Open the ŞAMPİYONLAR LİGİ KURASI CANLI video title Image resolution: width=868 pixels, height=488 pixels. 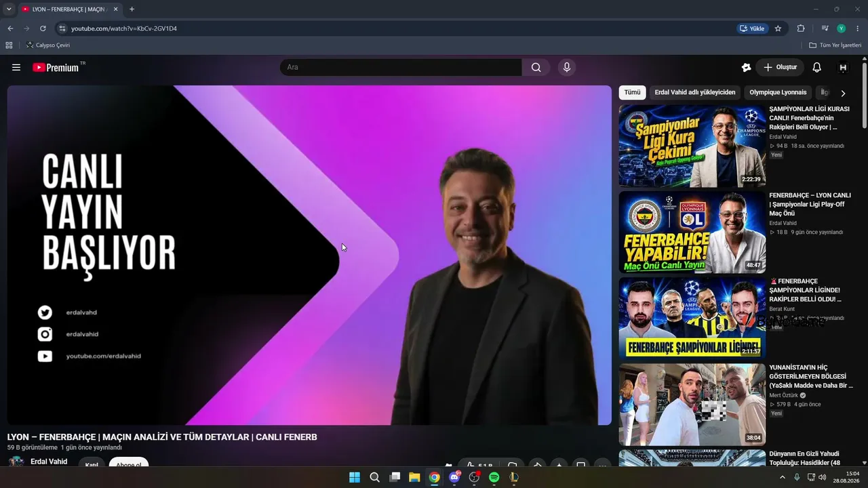(x=809, y=118)
